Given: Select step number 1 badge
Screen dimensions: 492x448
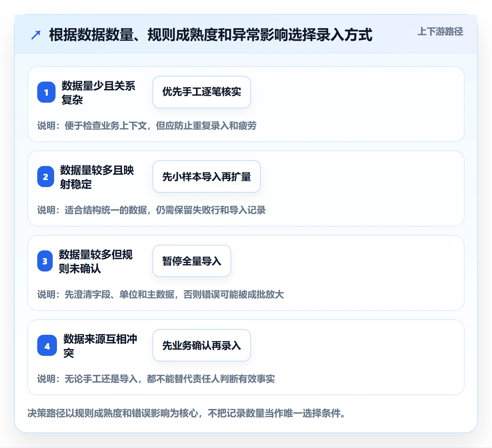Looking at the screenshot, I should point(46,92).
